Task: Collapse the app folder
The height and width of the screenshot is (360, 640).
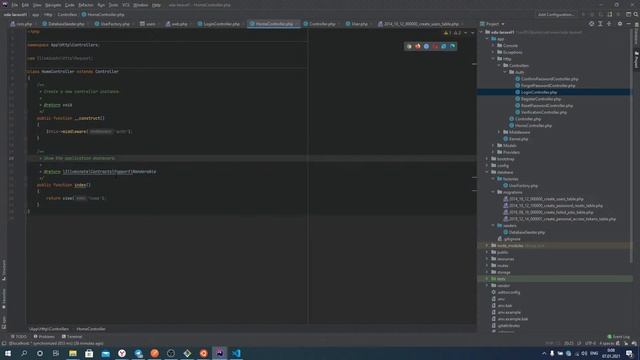Action: coord(487,39)
